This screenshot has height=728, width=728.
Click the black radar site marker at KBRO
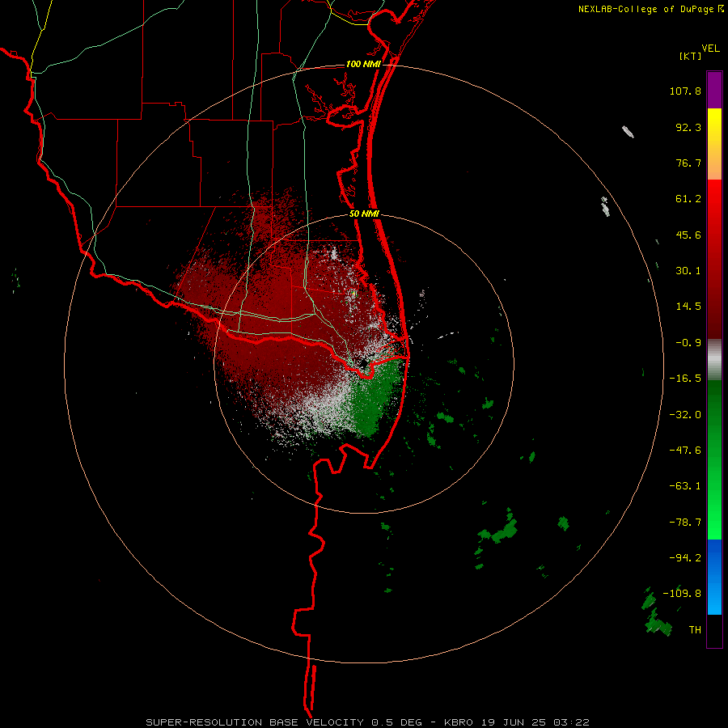(365, 362)
